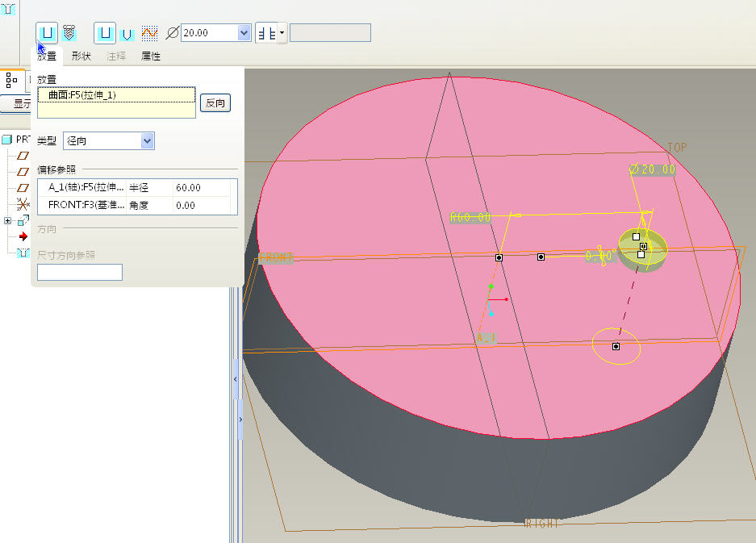Click the 反向 flip button
The image size is (756, 543).
215,102
